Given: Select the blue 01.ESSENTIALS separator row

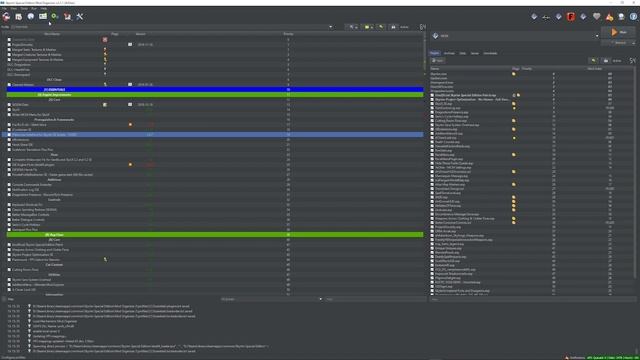Looking at the screenshot, I should 215,89.
